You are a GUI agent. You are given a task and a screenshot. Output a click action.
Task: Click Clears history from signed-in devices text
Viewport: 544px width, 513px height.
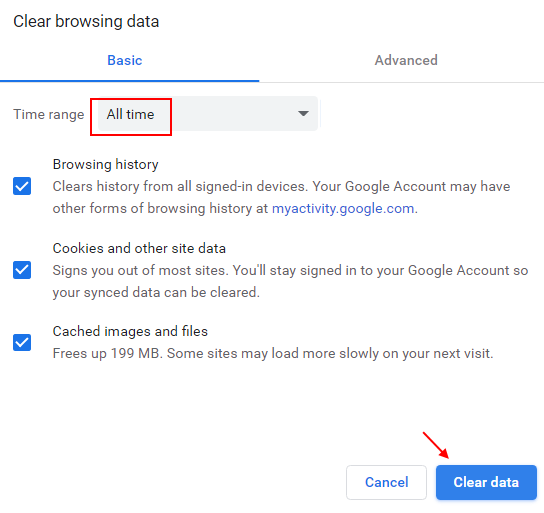tap(281, 197)
